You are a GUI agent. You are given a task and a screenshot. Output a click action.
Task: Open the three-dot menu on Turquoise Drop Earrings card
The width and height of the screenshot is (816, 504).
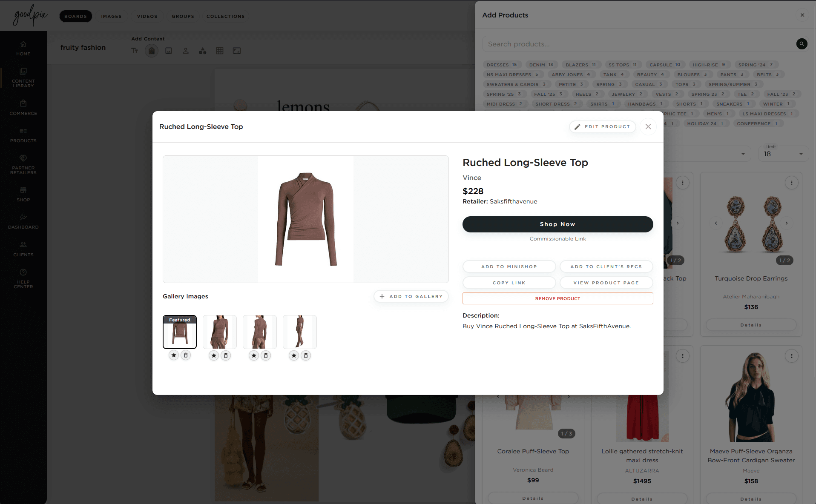click(791, 183)
